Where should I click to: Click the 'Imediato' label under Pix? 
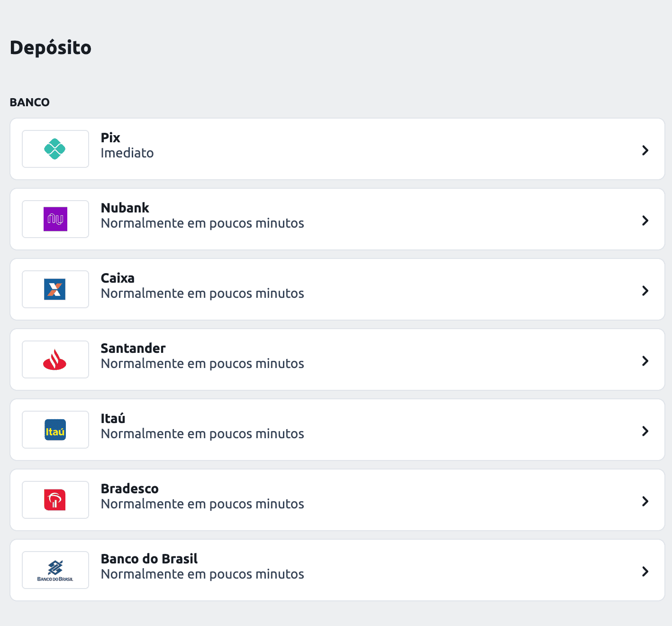[x=127, y=153]
